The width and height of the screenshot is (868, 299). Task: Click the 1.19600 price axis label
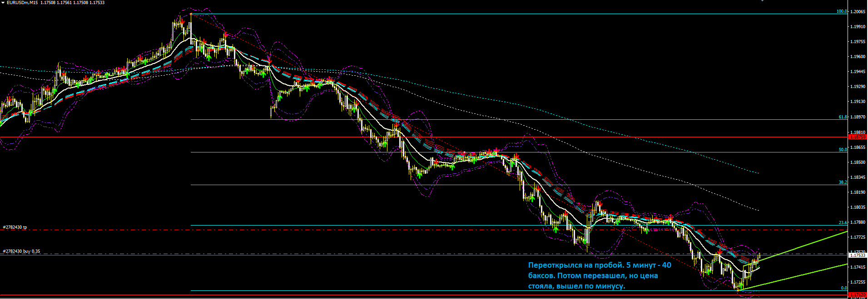(x=858, y=57)
